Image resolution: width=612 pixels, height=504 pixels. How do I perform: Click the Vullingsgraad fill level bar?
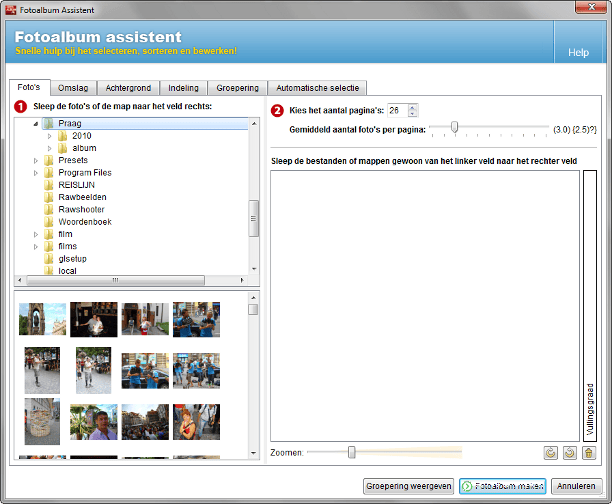590,306
